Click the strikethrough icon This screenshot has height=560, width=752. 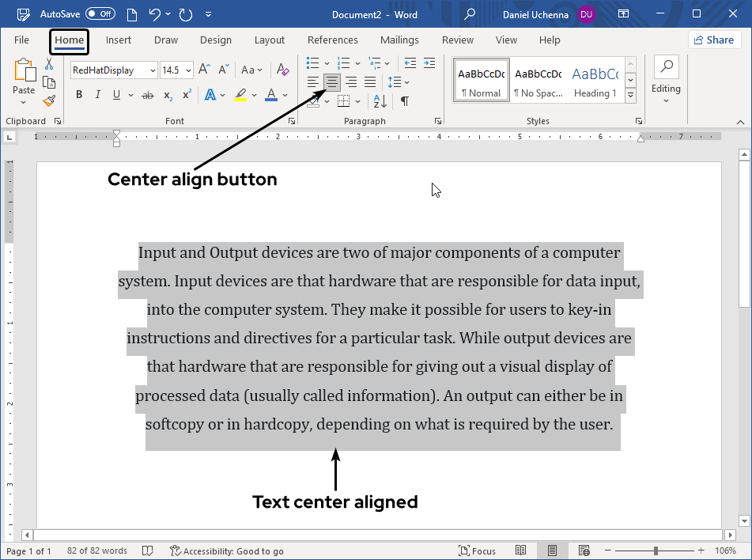(x=147, y=94)
